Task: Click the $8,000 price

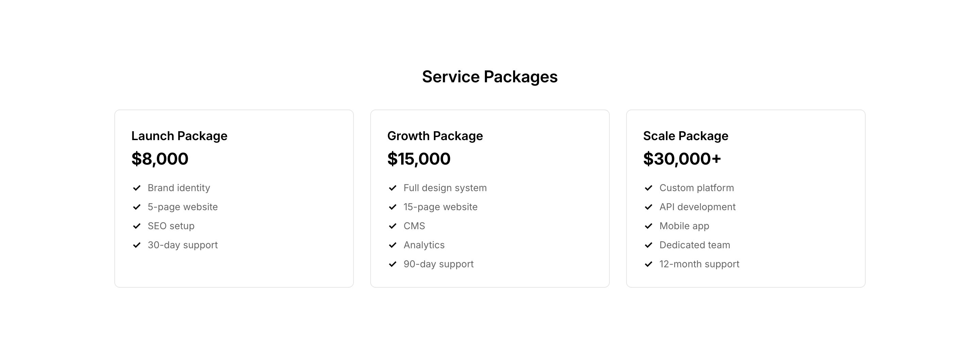Action: [160, 159]
